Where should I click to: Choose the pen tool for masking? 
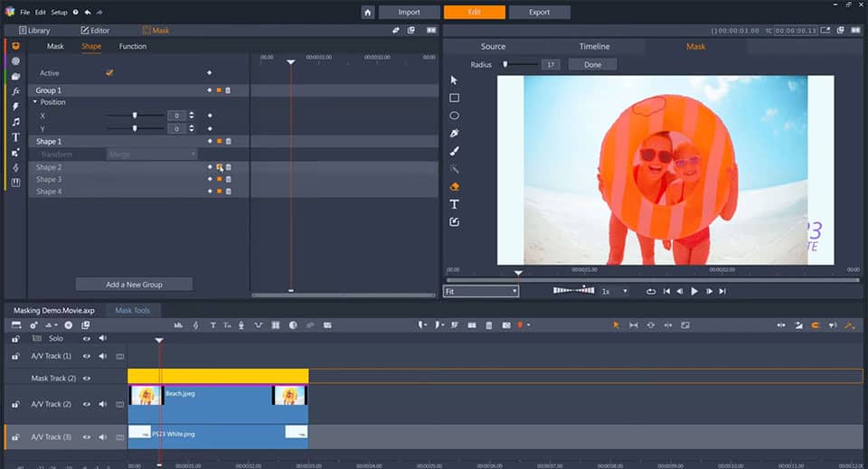(x=454, y=133)
